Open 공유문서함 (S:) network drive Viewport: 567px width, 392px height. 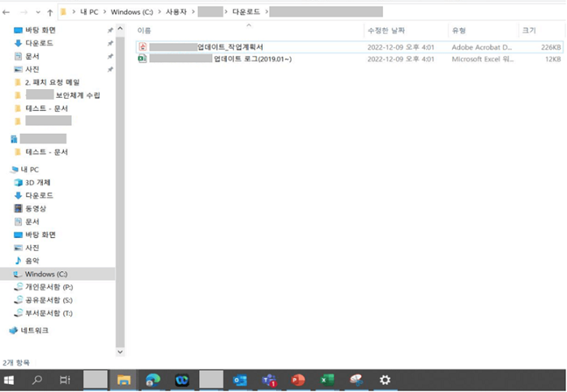49,300
